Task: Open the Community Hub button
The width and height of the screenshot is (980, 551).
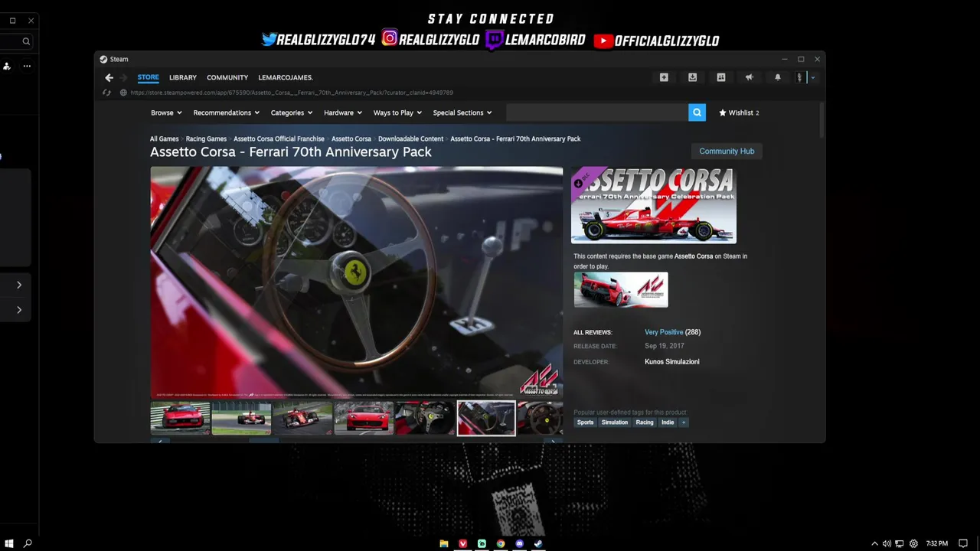Action: [x=727, y=151]
